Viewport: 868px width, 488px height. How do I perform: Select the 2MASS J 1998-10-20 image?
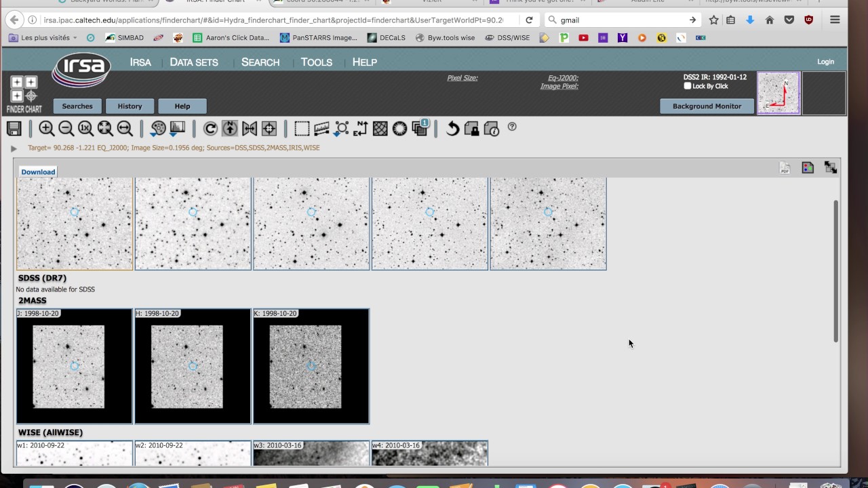point(75,366)
